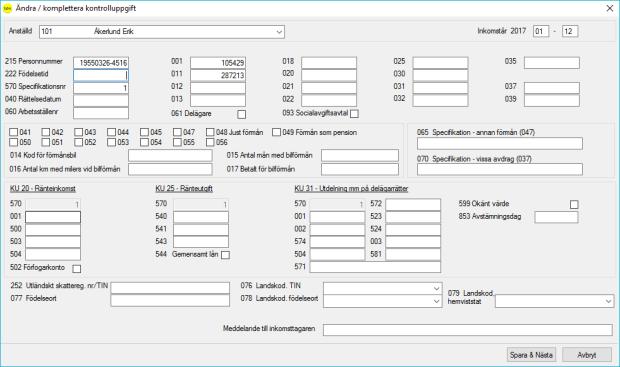Tick the 093 Socialavgiftsavtal checkbox
Screen dimensions: 620x367
[x=354, y=114]
